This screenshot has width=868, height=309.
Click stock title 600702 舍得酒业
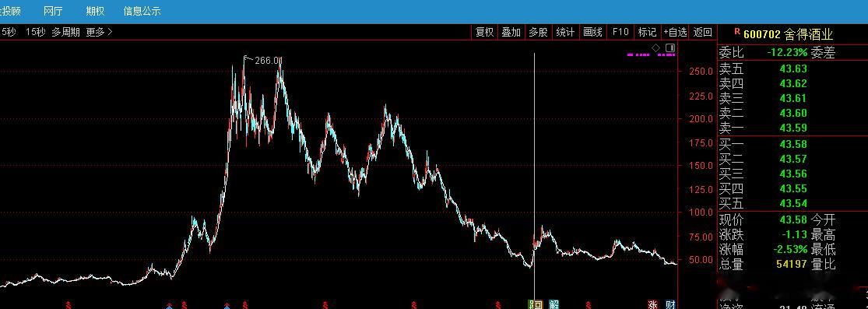point(789,34)
